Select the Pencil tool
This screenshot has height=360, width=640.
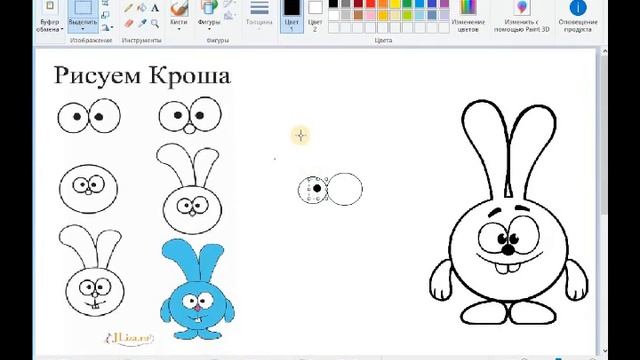[129, 8]
